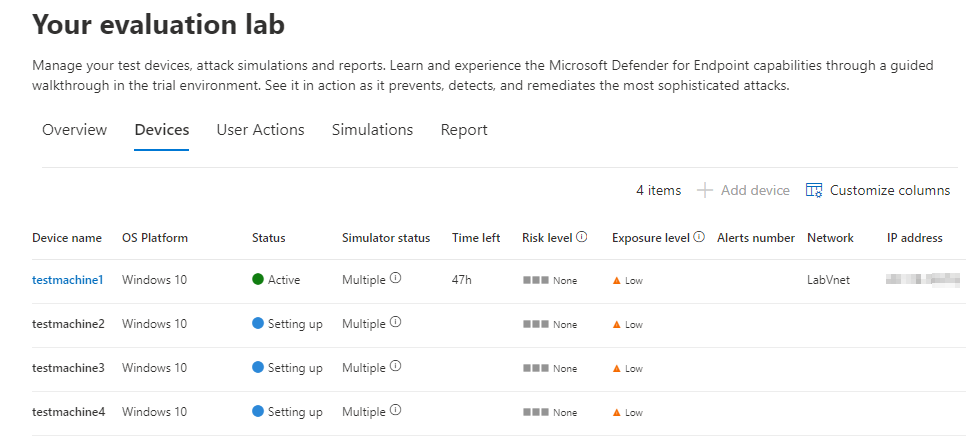The width and height of the screenshot is (966, 444).
Task: Click testmachine1's Simulator status info icon
Action: coord(396,278)
